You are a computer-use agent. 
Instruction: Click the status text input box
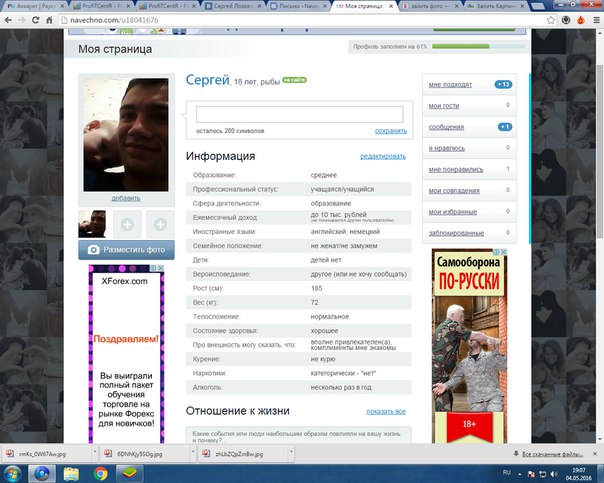click(x=300, y=114)
